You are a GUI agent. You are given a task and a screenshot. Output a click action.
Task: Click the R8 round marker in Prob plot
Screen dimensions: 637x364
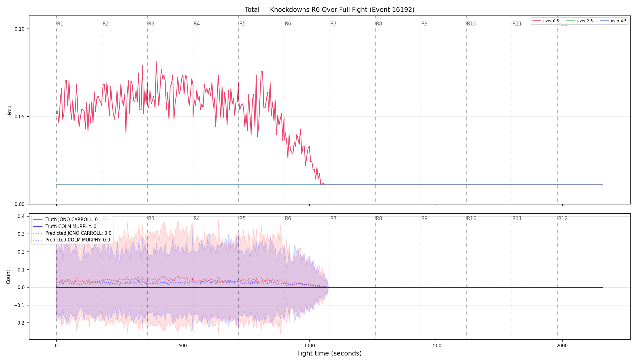click(x=379, y=24)
